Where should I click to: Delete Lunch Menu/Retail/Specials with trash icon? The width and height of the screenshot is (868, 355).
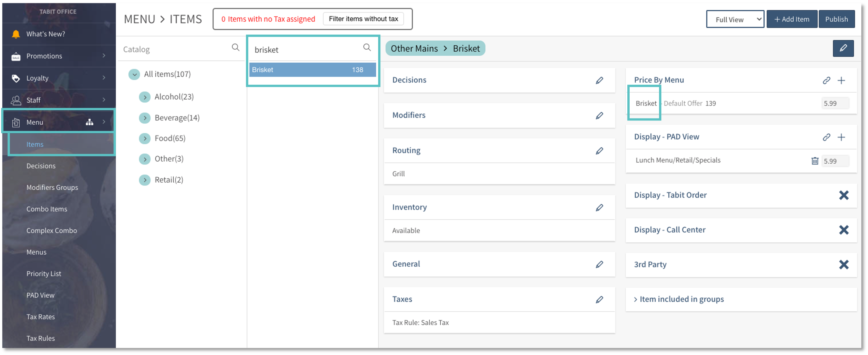click(815, 161)
